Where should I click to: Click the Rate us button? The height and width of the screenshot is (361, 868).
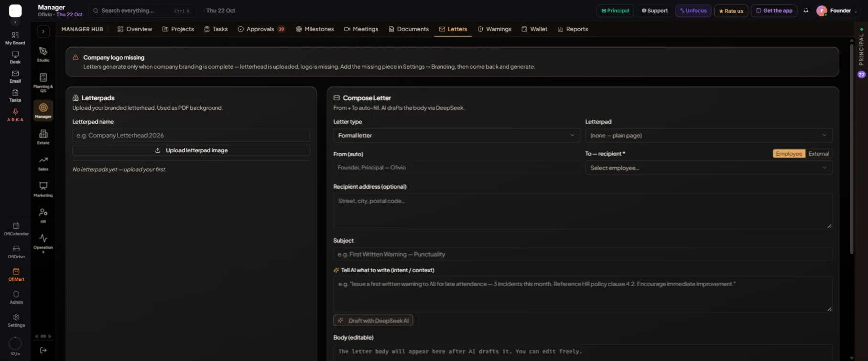pos(731,11)
